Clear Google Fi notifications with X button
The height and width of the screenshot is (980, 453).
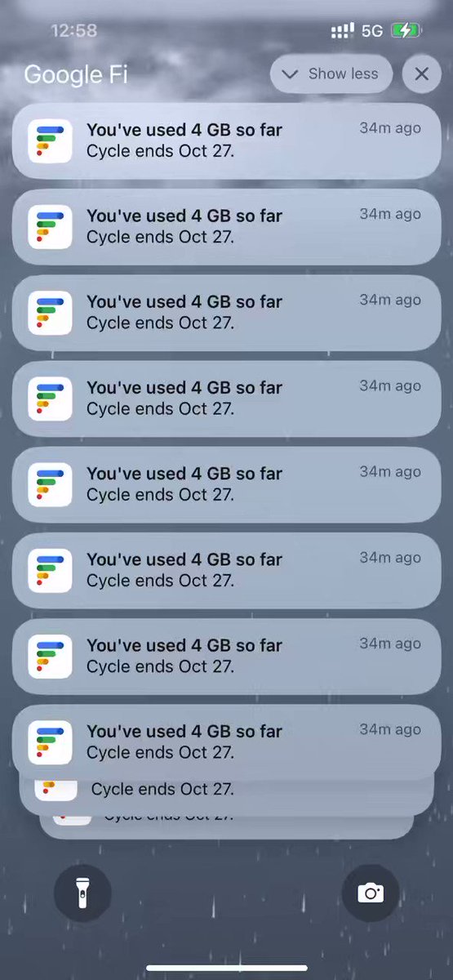[x=421, y=74]
